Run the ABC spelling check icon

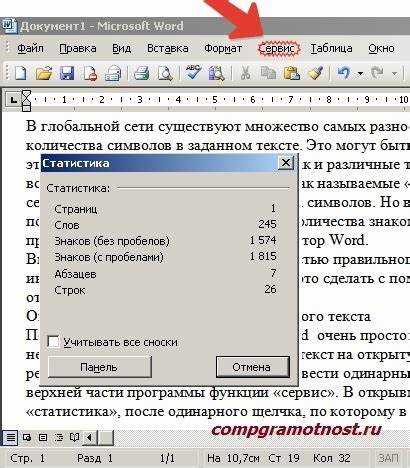[193, 72]
